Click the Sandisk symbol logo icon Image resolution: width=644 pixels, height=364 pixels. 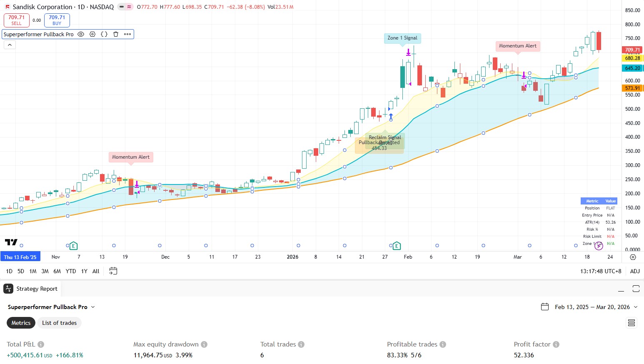7,7
